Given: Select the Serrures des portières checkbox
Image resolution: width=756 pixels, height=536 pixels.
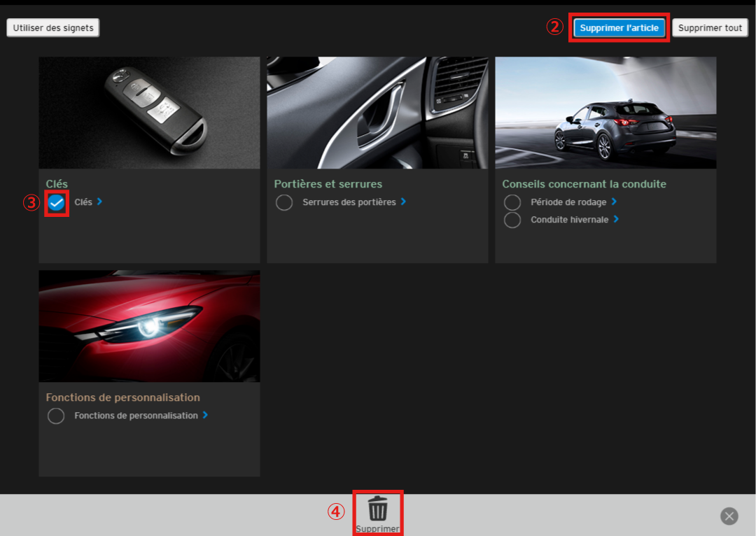Looking at the screenshot, I should coord(284,203).
